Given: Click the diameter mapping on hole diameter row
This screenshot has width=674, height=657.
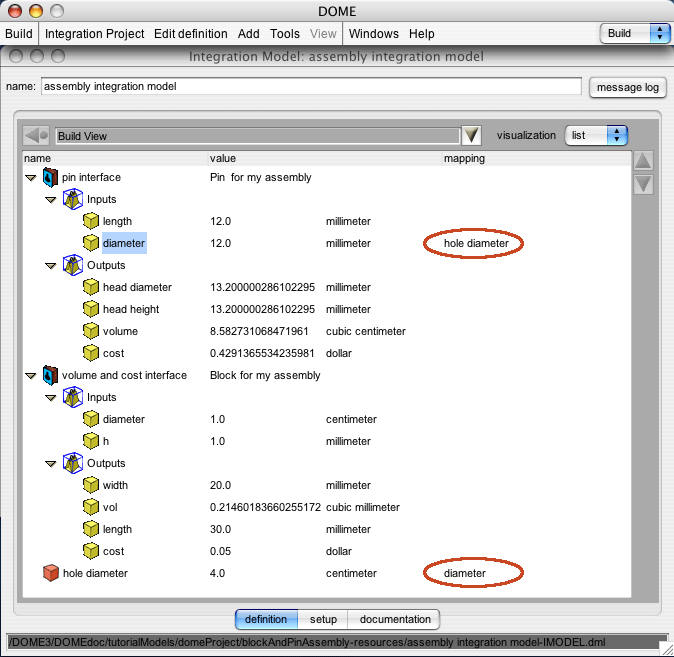Looking at the screenshot, I should [x=465, y=573].
